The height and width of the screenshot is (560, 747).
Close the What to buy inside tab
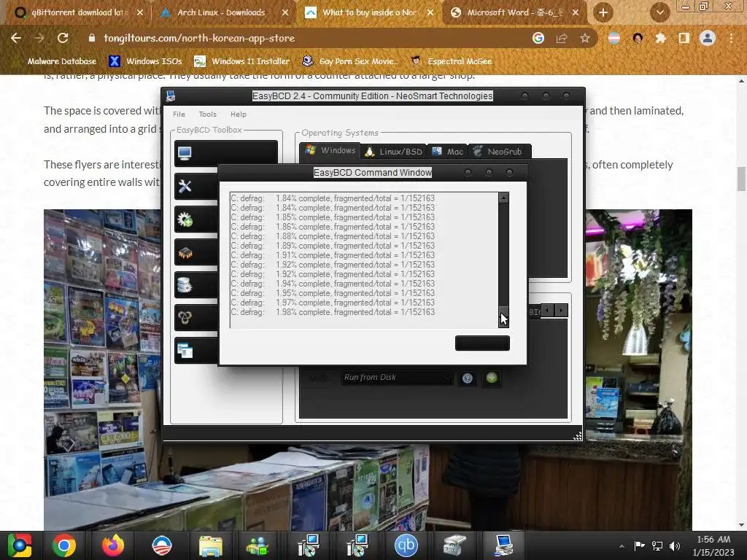pos(430,13)
